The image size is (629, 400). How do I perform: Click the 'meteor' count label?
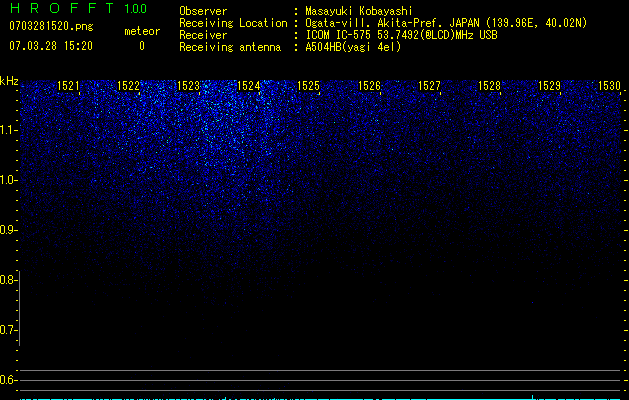(142, 31)
